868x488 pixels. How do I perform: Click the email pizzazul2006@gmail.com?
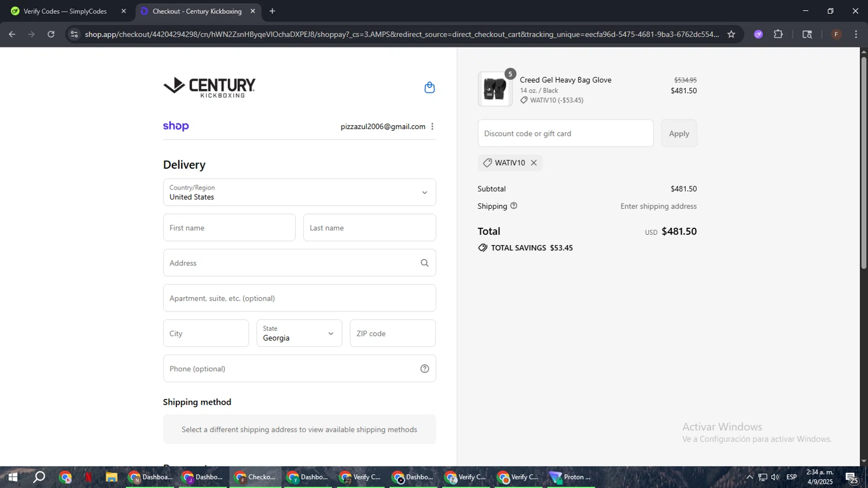coord(383,127)
